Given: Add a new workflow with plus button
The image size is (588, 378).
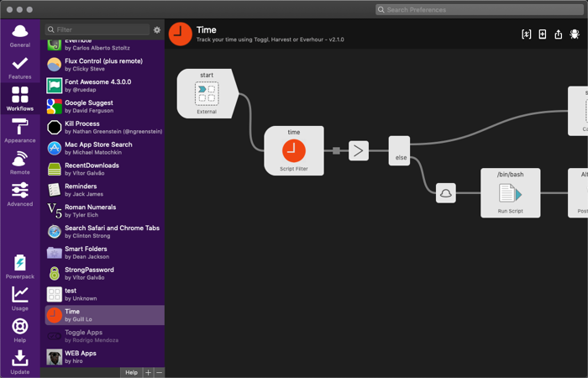Looking at the screenshot, I should tap(148, 372).
